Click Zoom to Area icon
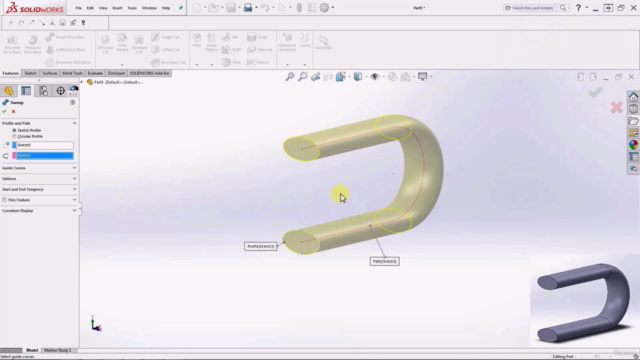The image size is (640, 360). point(303,77)
